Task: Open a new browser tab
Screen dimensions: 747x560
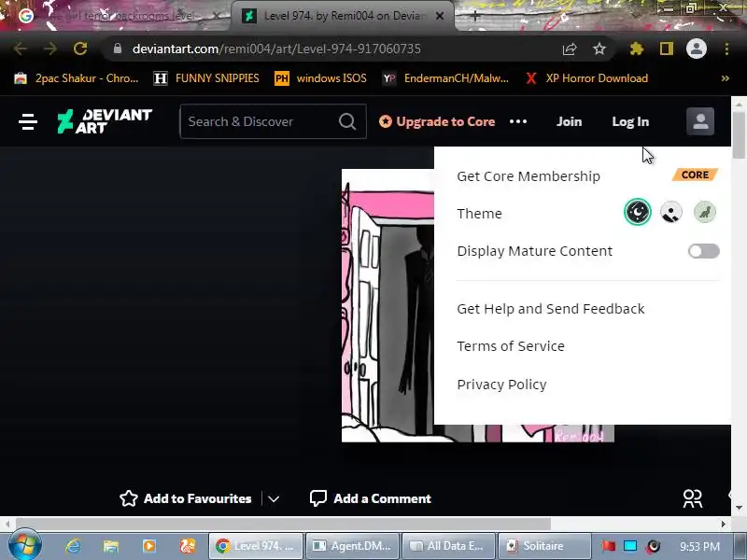Action: [x=474, y=16]
